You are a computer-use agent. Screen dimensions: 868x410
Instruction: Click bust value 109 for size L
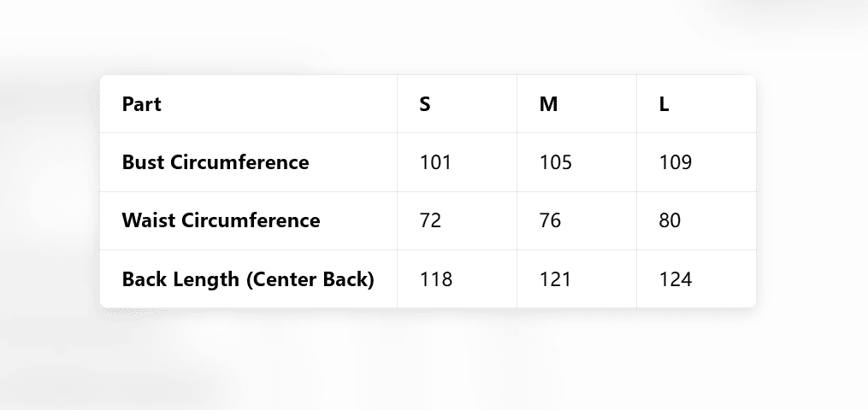pos(675,162)
